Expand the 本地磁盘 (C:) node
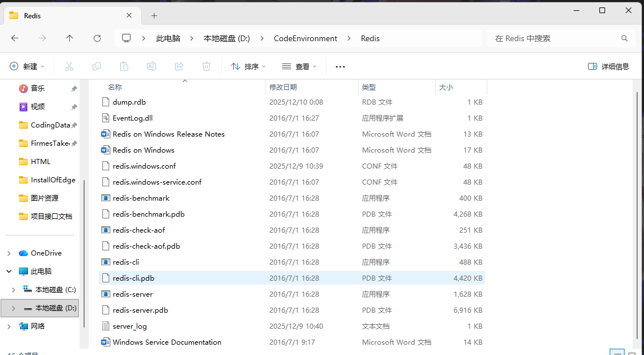The image size is (644, 355). tap(14, 290)
